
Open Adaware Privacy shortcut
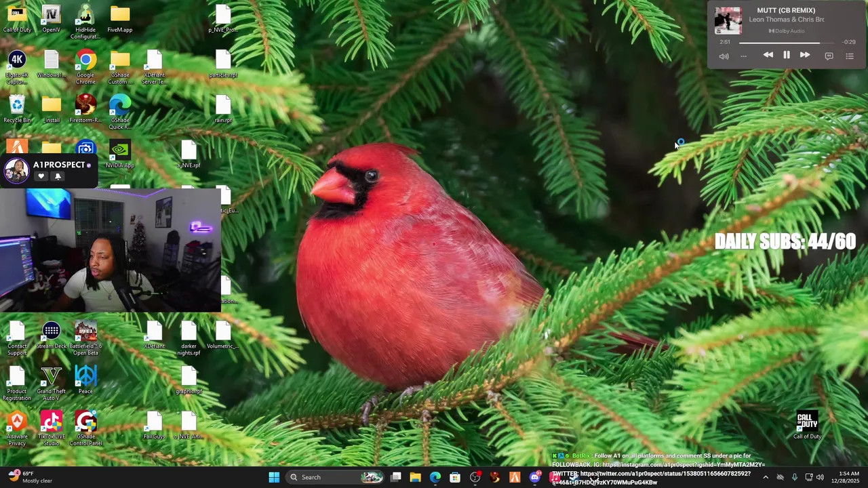pyautogui.click(x=17, y=428)
